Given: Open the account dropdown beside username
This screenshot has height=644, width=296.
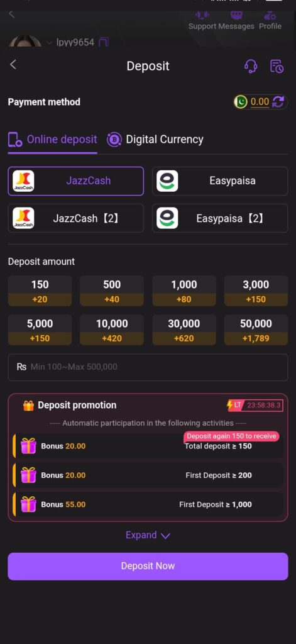Looking at the screenshot, I should coord(49,42).
